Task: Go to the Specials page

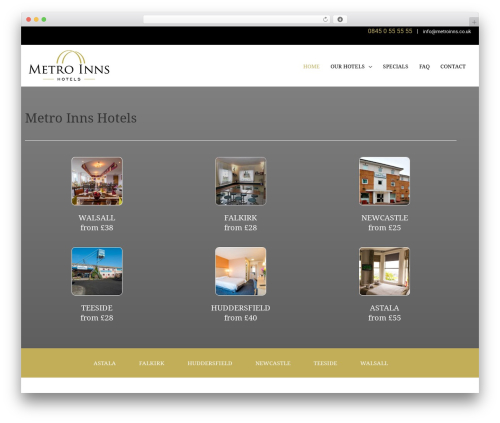Action: (395, 67)
